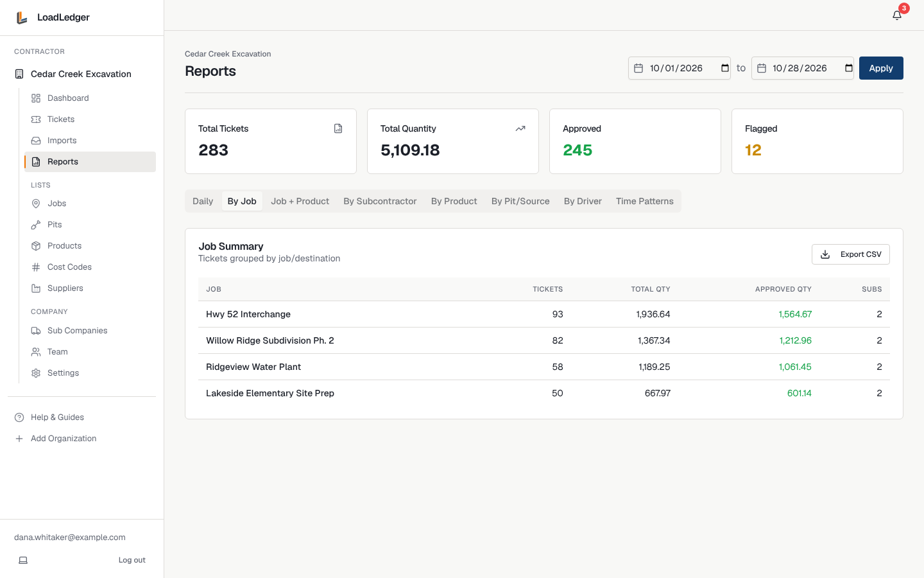Click the Hwy 52 Interchange job row
Image resolution: width=924 pixels, height=578 pixels.
tap(544, 314)
